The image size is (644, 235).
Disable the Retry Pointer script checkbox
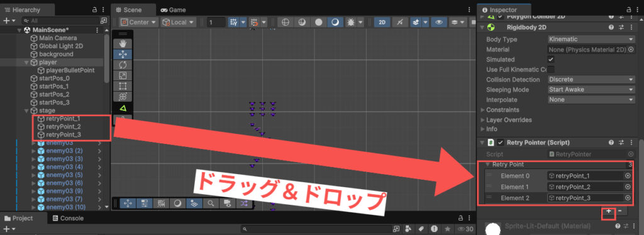pyautogui.click(x=500, y=142)
